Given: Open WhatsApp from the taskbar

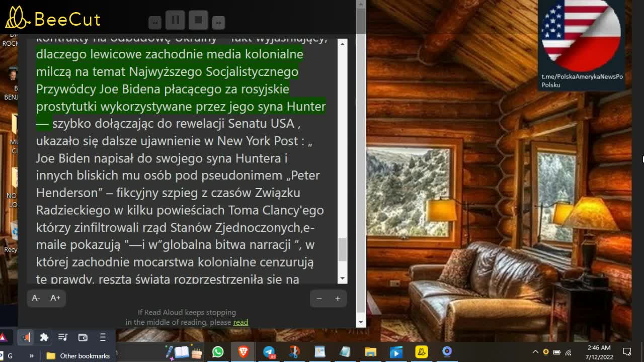Looking at the screenshot, I should (x=218, y=351).
